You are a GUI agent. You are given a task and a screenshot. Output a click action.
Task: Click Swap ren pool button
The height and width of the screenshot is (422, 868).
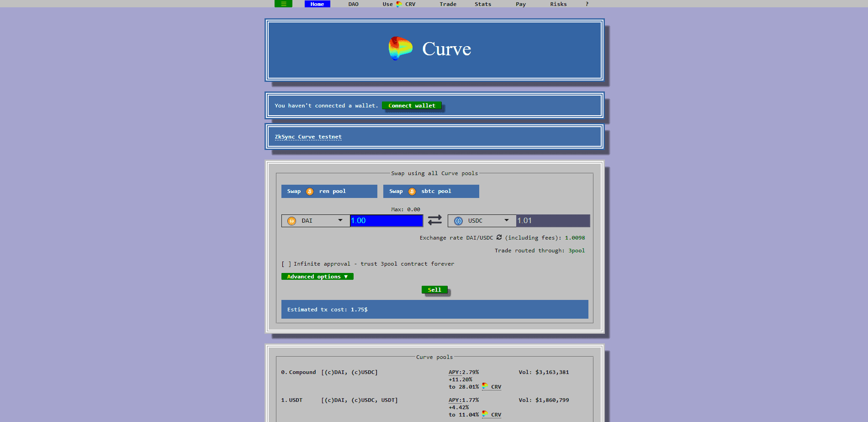329,191
